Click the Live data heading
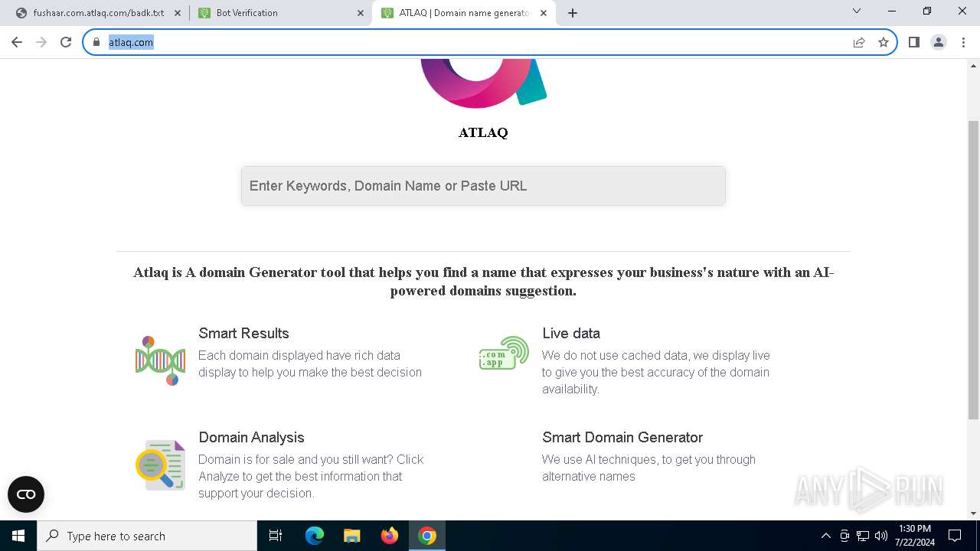This screenshot has width=980, height=551. pyautogui.click(x=571, y=333)
